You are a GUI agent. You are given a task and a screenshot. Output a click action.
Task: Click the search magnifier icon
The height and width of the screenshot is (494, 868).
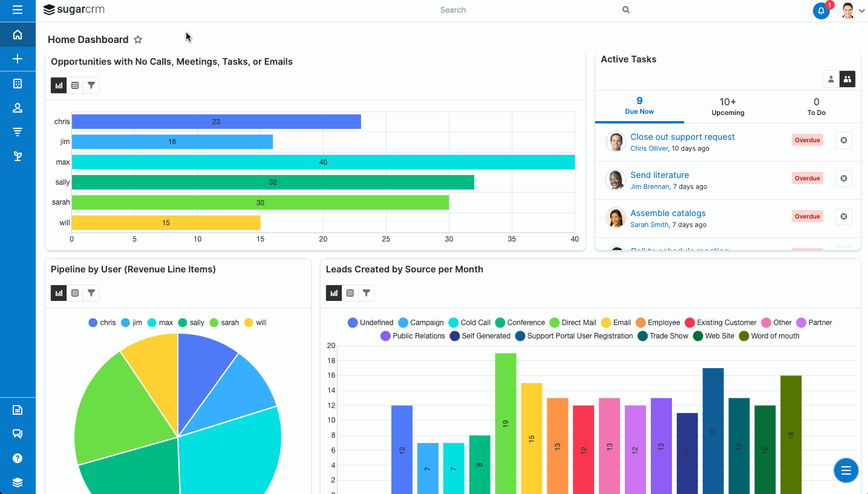click(x=626, y=10)
